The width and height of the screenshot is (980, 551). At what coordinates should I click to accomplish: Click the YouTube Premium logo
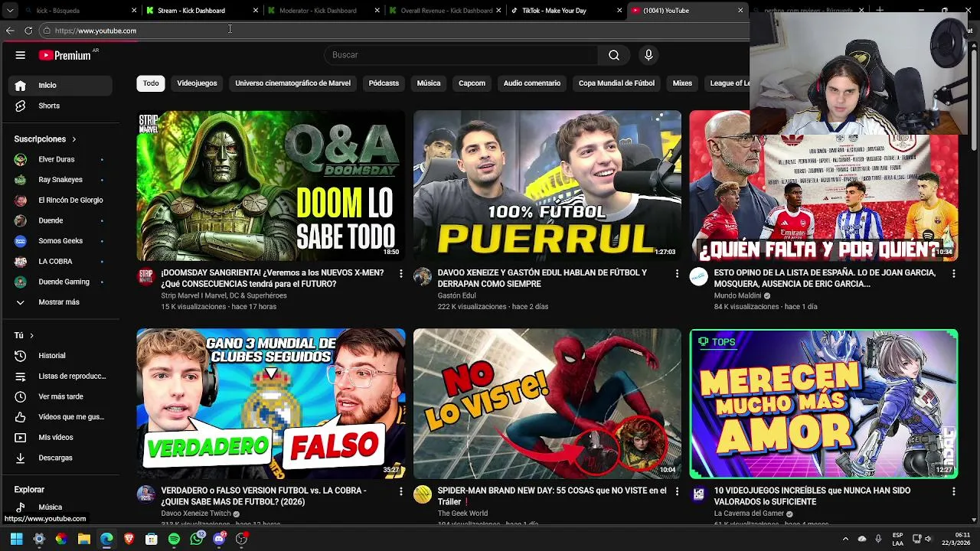point(65,55)
